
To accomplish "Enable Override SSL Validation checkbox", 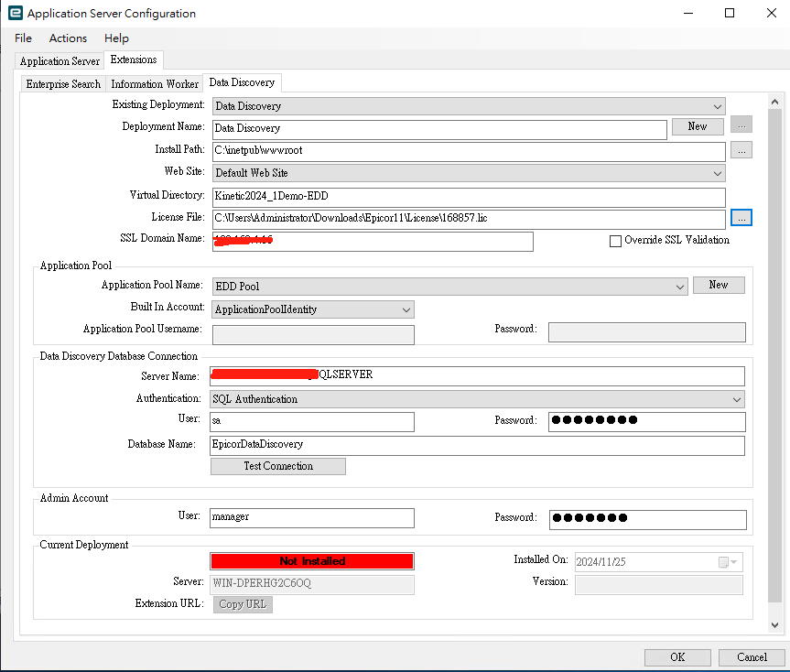I will 615,242.
